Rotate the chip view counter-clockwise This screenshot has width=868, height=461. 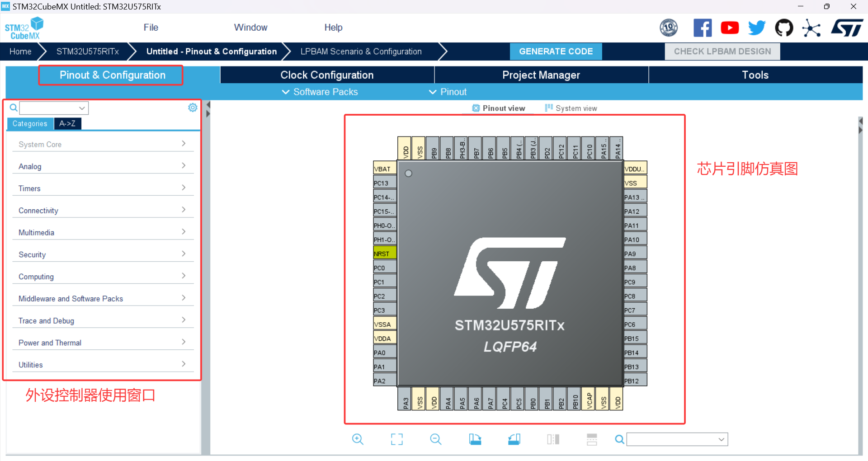click(514, 439)
